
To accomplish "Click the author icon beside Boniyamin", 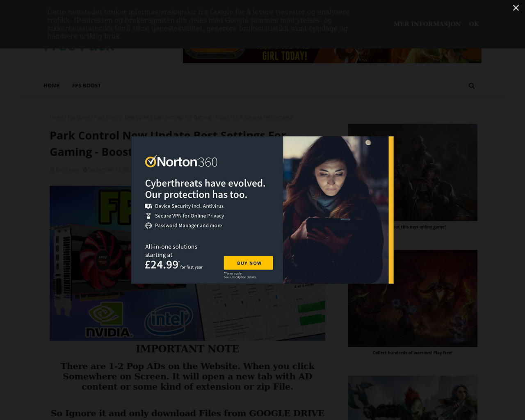I will pos(52,169).
